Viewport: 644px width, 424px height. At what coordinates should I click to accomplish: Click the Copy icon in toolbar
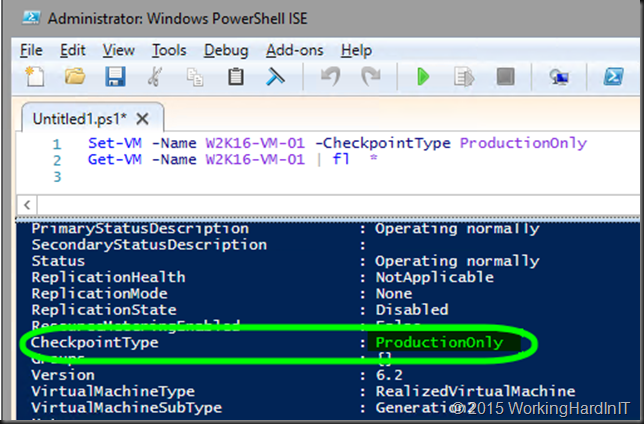(195, 77)
